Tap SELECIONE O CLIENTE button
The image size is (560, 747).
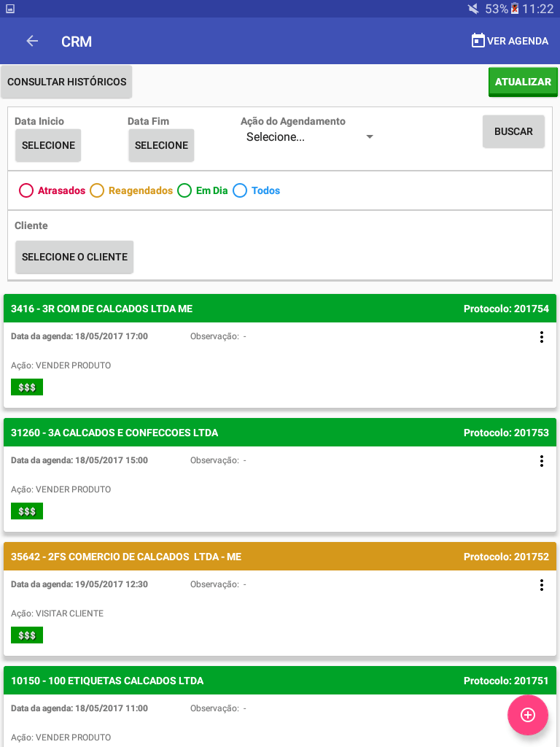click(x=74, y=257)
